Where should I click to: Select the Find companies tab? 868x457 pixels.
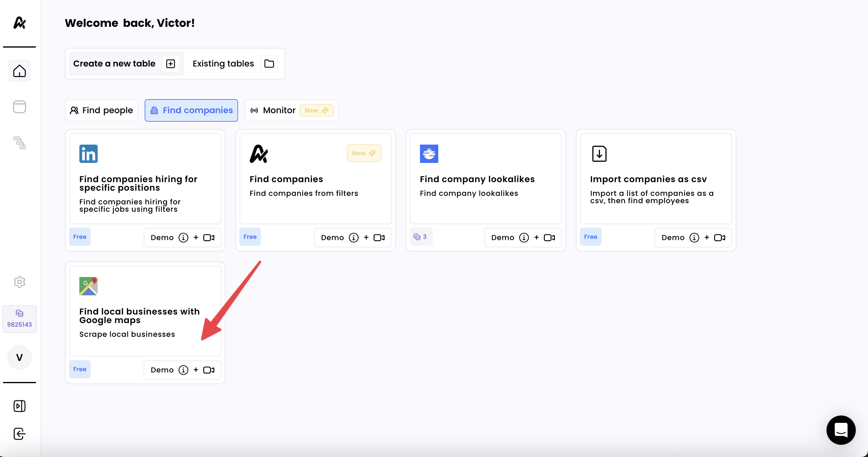[191, 110]
